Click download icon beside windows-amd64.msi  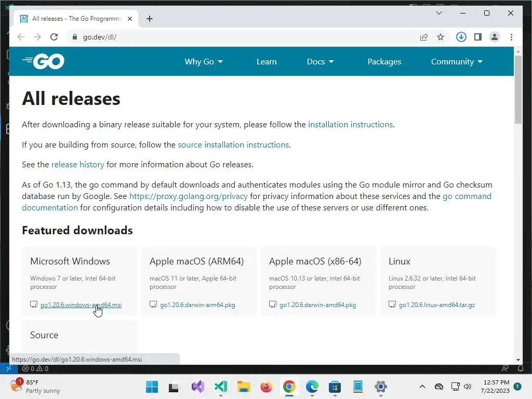tap(34, 304)
